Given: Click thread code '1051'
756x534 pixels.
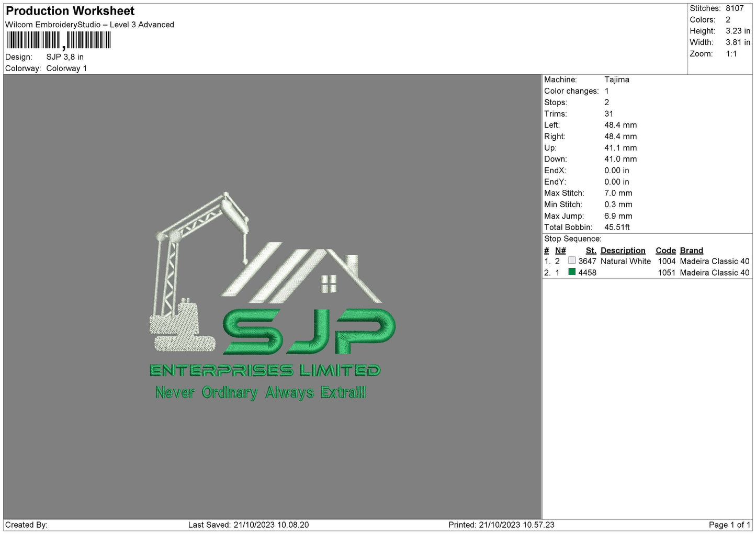Looking at the screenshot, I should tap(667, 272).
